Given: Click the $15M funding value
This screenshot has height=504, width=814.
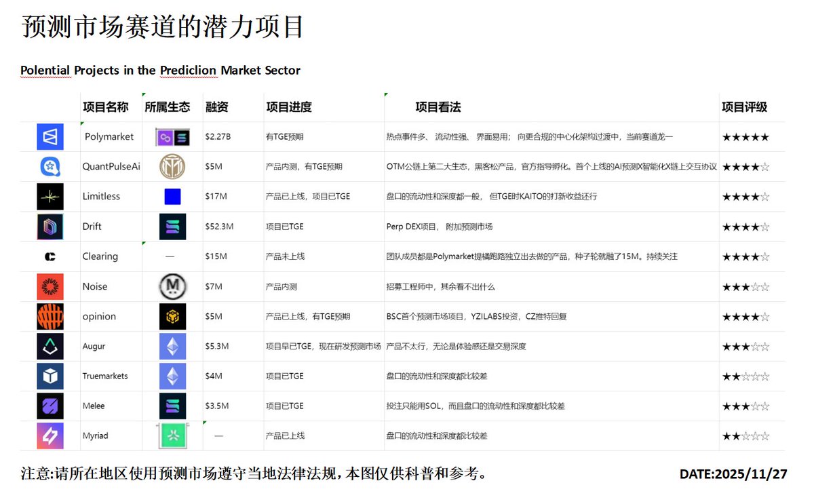Looking at the screenshot, I should pyautogui.click(x=216, y=256).
